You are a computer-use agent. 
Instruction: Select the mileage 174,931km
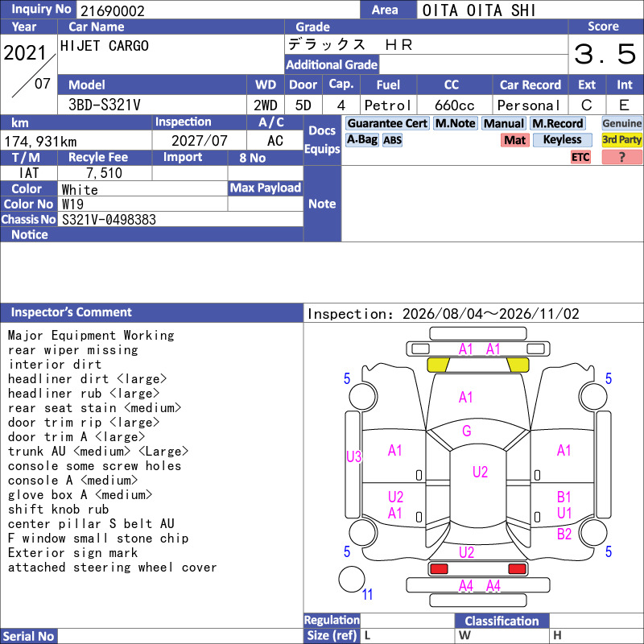(40, 142)
